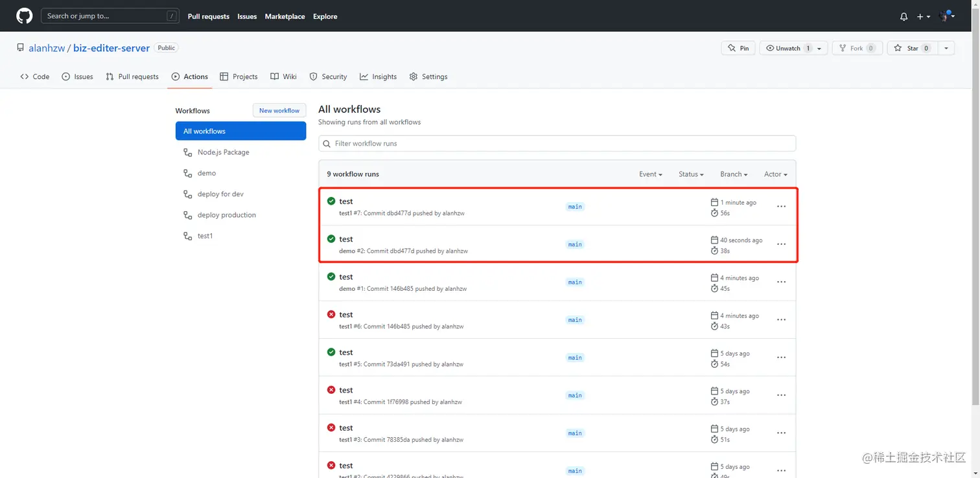Screen dimensions: 980x478
Task: Pin the repository with the Pin button
Action: click(x=738, y=48)
